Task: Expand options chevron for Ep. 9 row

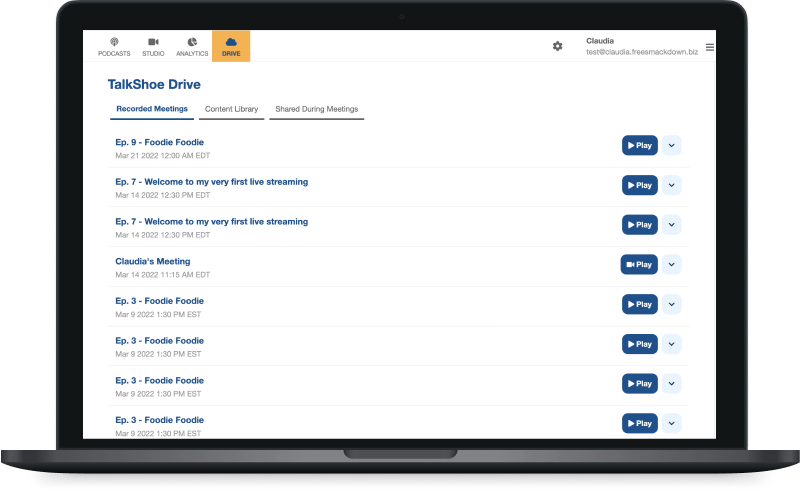Action: 671,145
